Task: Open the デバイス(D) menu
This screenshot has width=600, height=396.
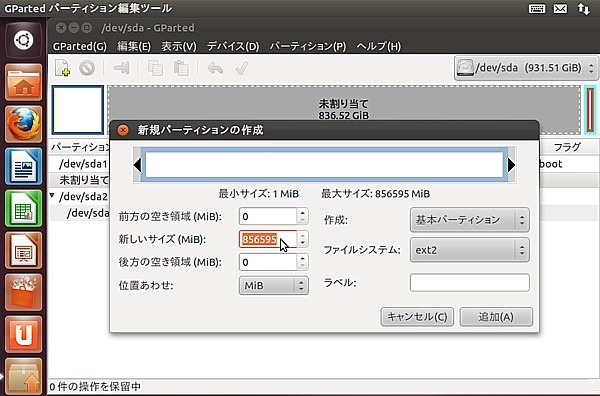Action: click(233, 46)
